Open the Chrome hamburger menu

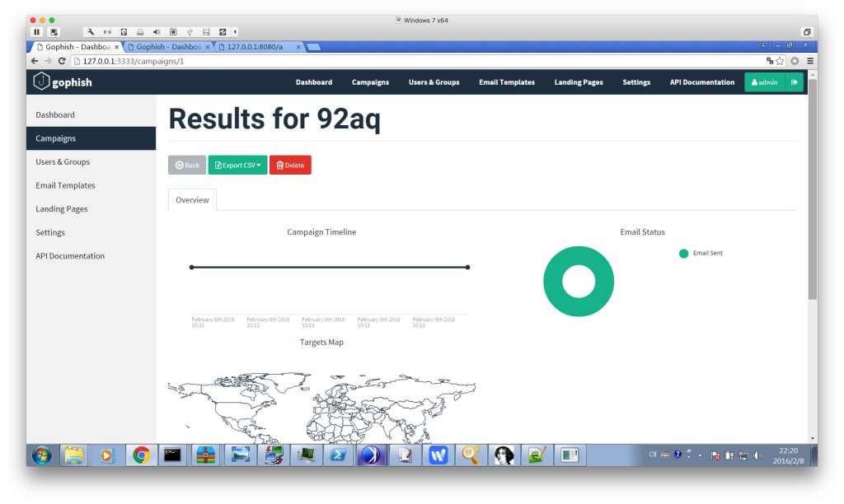(x=810, y=61)
